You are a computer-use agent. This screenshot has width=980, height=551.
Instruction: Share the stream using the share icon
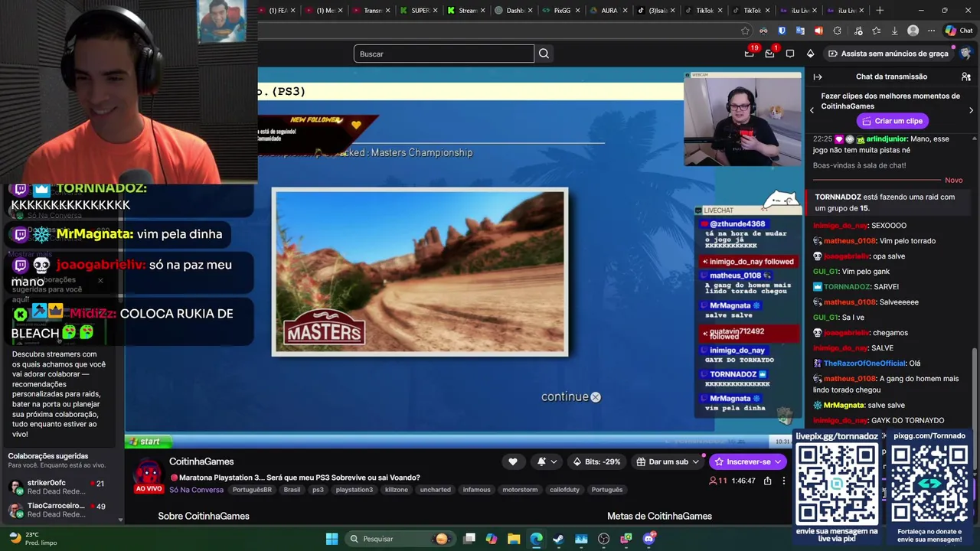point(767,481)
